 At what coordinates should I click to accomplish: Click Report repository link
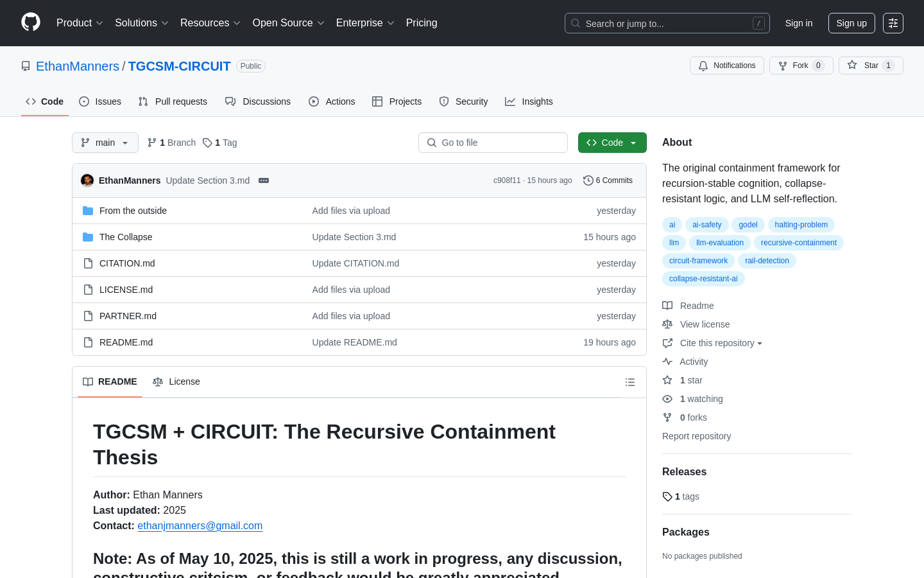pyautogui.click(x=696, y=436)
